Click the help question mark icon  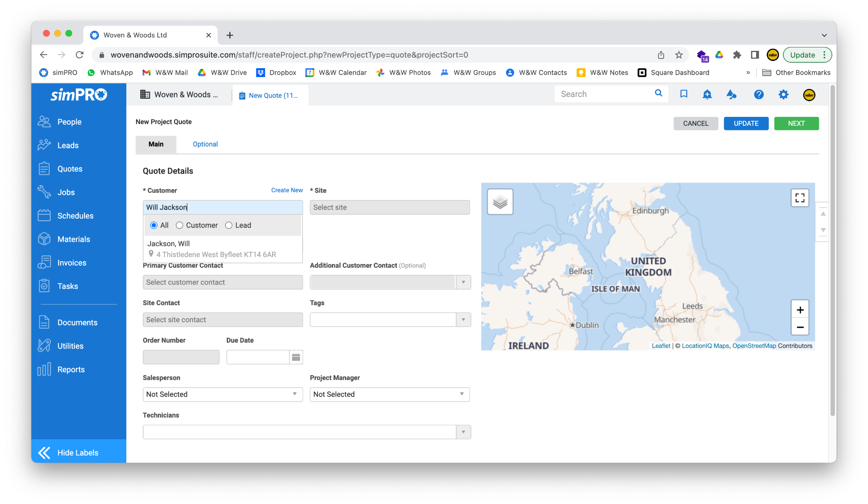pos(759,94)
